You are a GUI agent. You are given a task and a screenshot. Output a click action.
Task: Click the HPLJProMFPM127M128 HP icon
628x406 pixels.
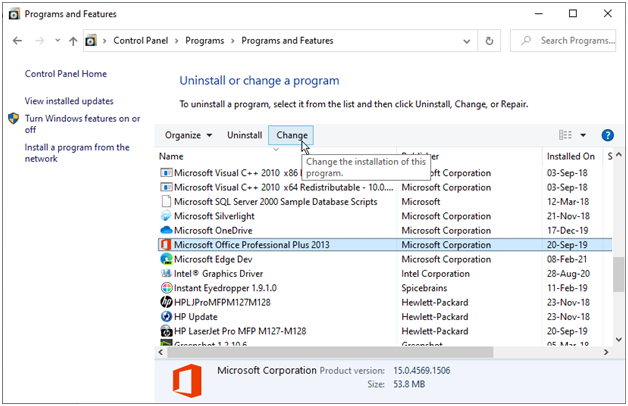[x=166, y=302]
